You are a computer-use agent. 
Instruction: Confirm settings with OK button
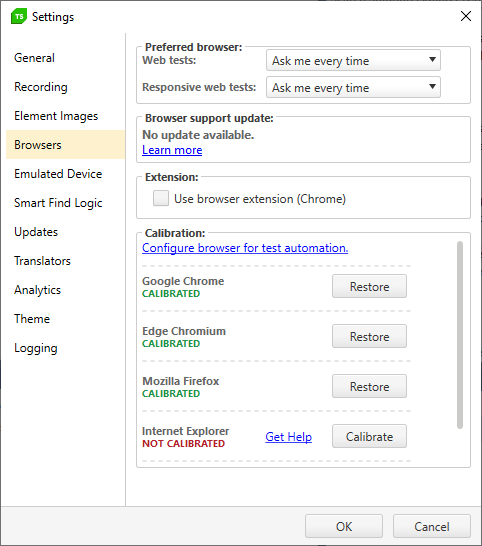click(x=344, y=526)
